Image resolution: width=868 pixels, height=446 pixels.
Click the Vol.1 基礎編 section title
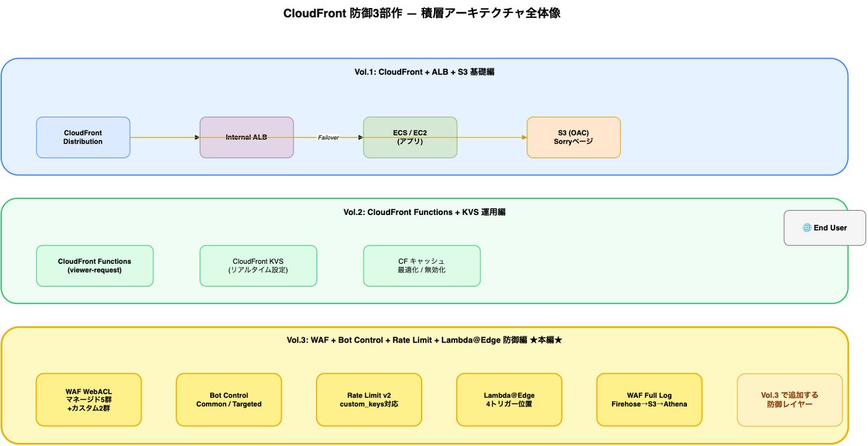(424, 72)
